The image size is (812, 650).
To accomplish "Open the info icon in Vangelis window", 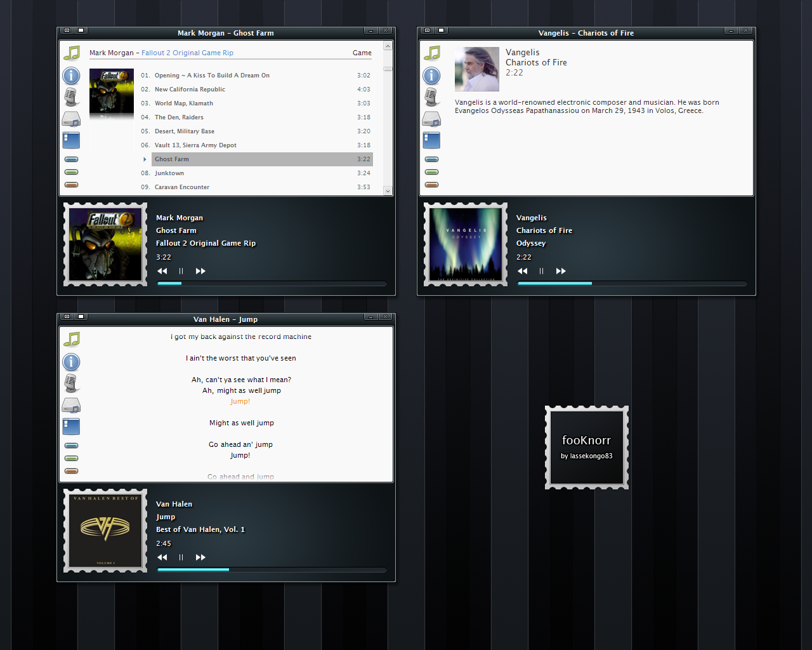I will point(431,76).
